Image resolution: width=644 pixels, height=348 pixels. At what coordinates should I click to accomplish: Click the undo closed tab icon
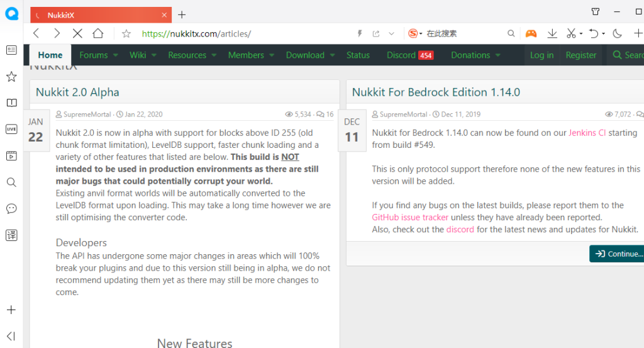click(594, 34)
